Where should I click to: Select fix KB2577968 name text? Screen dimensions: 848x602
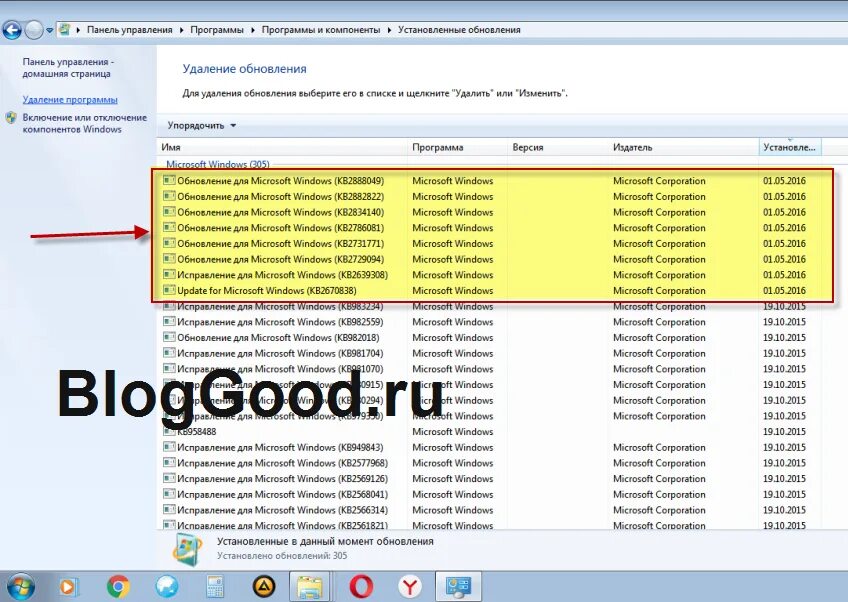(x=282, y=463)
